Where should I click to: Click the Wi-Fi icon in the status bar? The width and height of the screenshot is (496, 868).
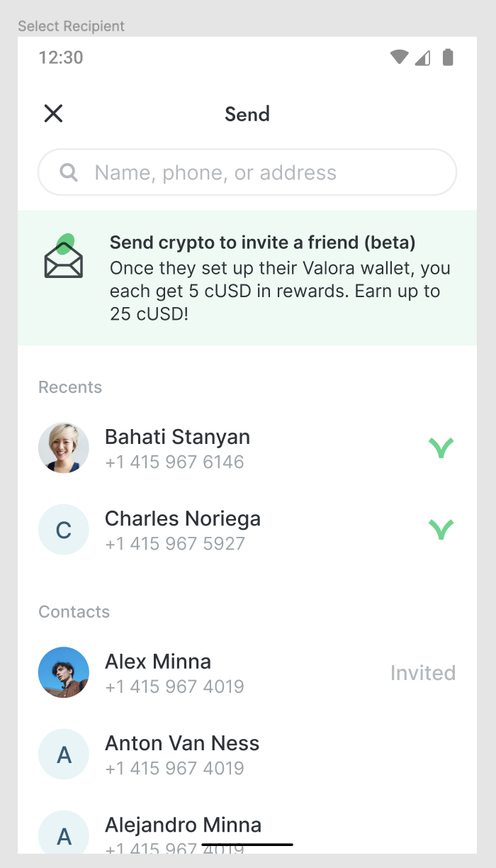pos(398,57)
